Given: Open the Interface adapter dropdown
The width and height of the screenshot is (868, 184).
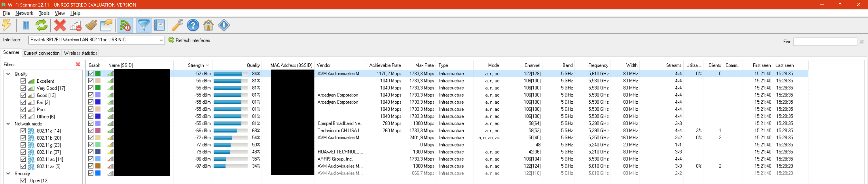Looking at the screenshot, I should coord(161,40).
